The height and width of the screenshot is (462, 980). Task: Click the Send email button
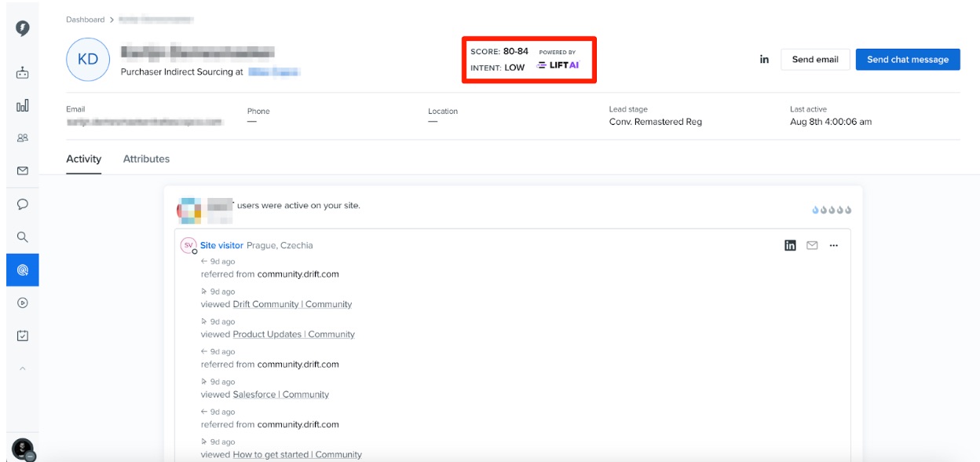(x=815, y=60)
